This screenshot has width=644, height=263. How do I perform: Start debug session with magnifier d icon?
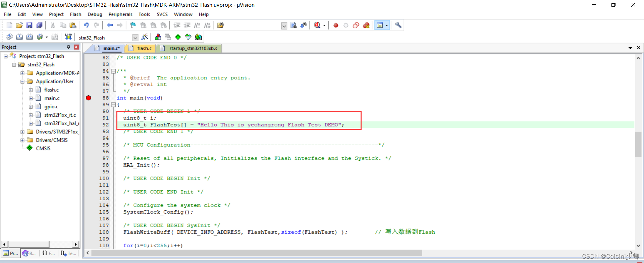[317, 25]
